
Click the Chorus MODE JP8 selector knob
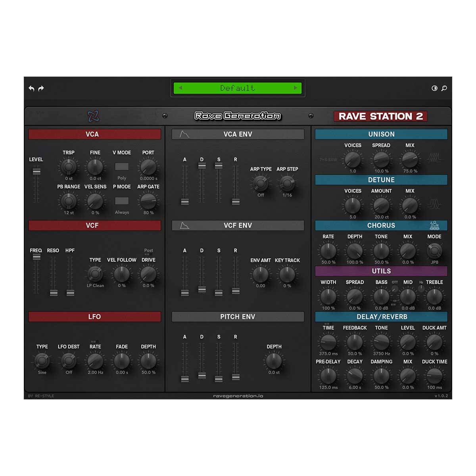pos(434,251)
